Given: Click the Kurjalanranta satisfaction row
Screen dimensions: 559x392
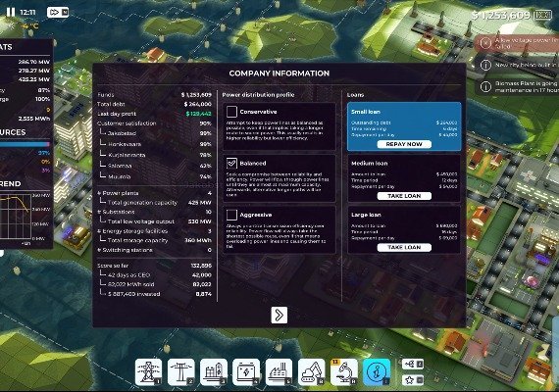Looking at the screenshot, I should 155,155.
